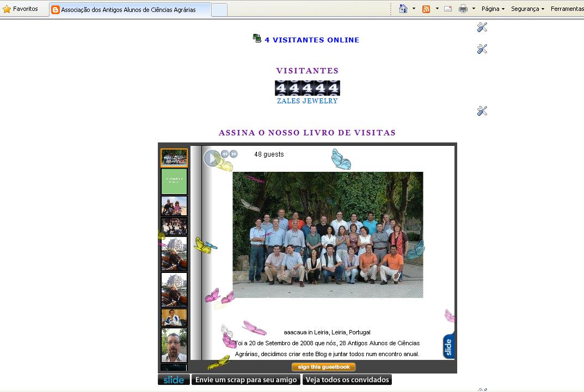
Task: Click the sign this guestbook button
Action: coord(323,367)
